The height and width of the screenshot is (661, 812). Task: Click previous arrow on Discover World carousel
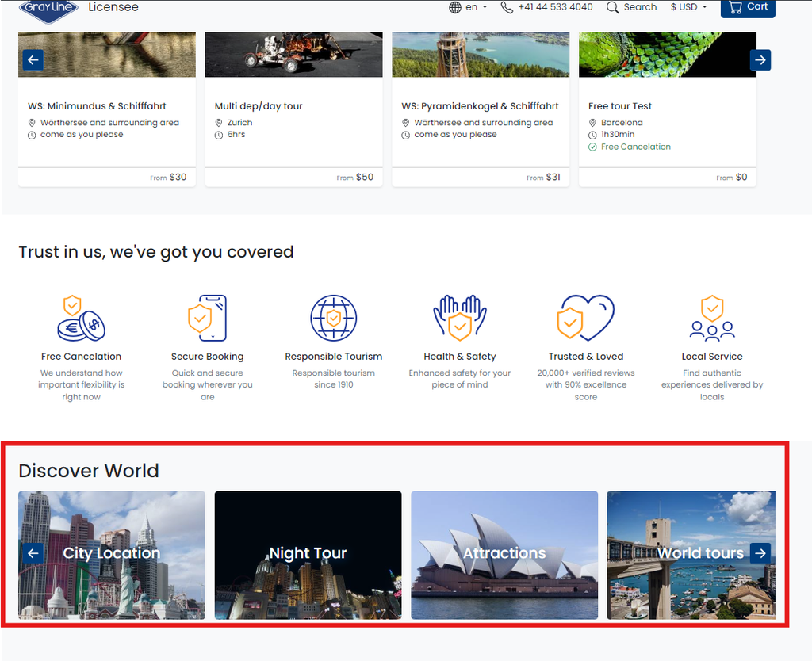[33, 553]
